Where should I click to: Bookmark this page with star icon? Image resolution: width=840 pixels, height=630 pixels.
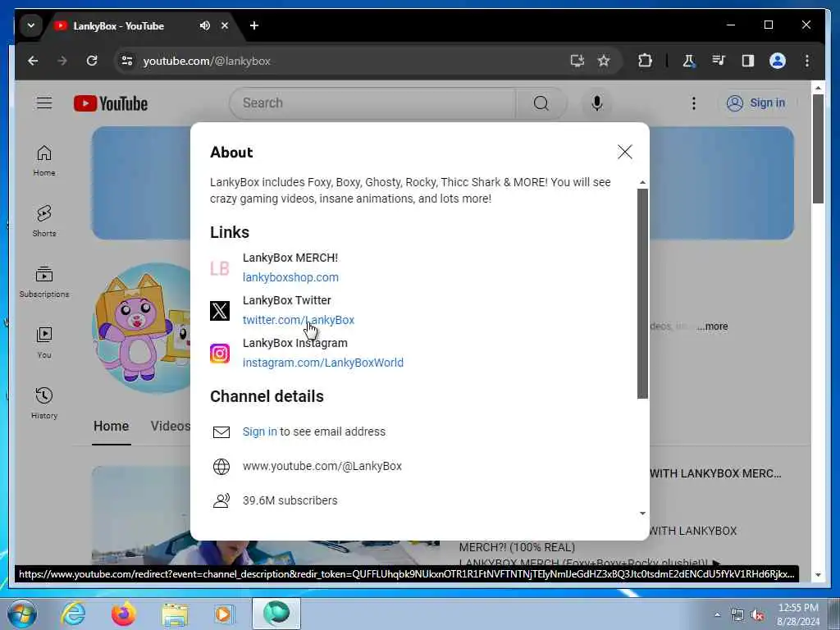[604, 61]
